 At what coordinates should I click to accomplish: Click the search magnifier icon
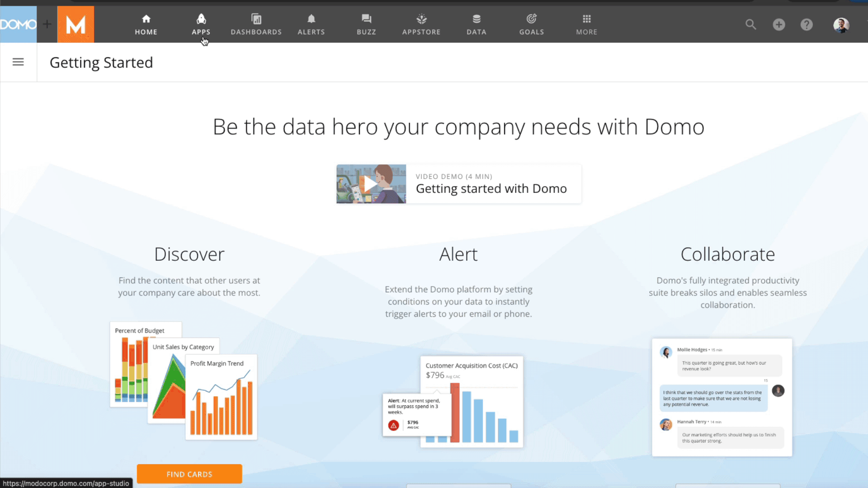(x=750, y=24)
